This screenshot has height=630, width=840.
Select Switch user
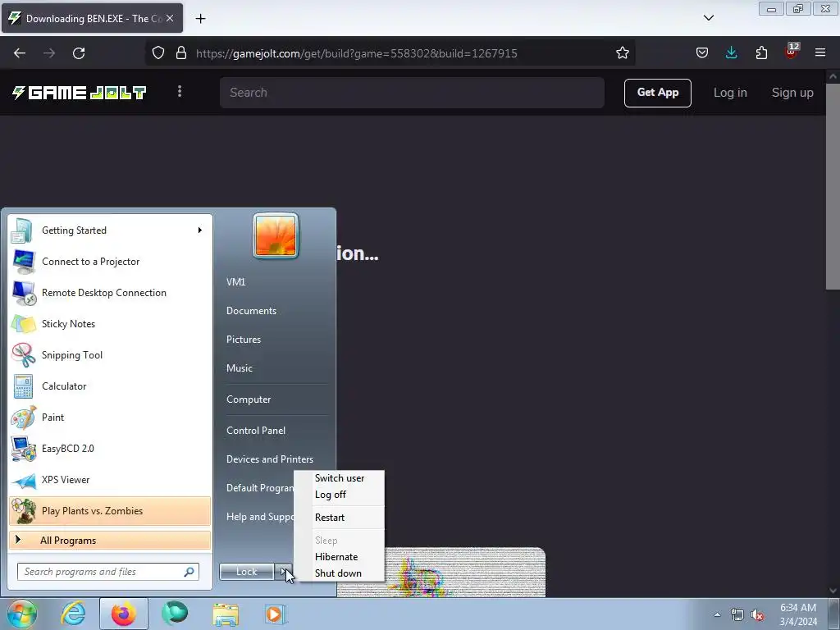339,478
